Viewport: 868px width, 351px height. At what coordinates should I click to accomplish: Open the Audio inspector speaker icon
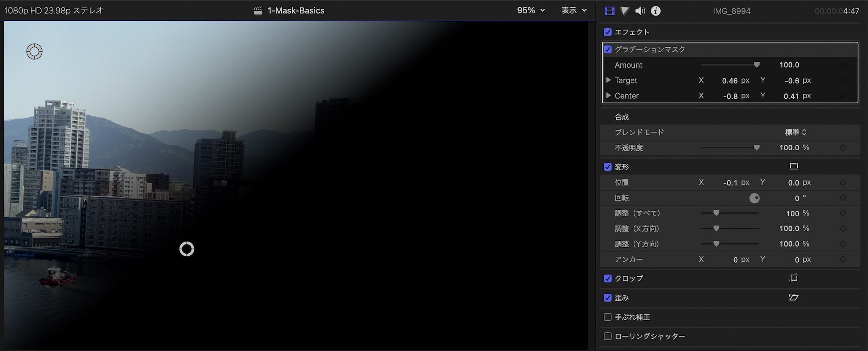tap(640, 11)
